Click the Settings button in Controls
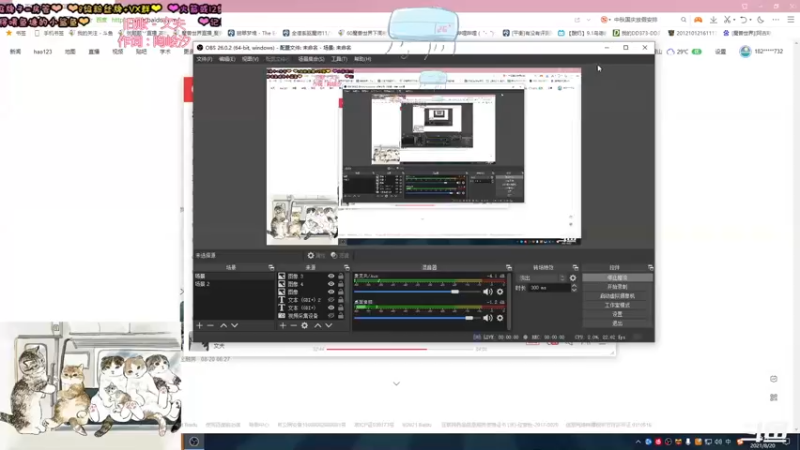The height and width of the screenshot is (450, 800). (x=617, y=314)
